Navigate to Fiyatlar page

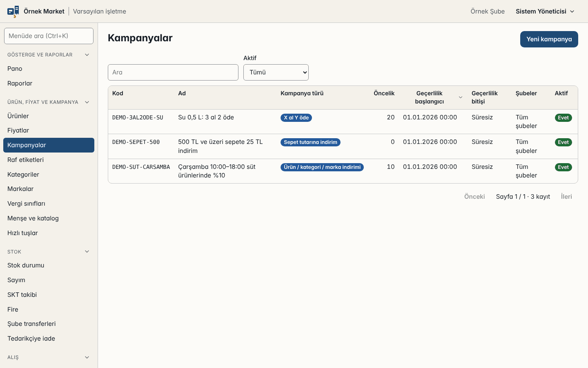49,130
